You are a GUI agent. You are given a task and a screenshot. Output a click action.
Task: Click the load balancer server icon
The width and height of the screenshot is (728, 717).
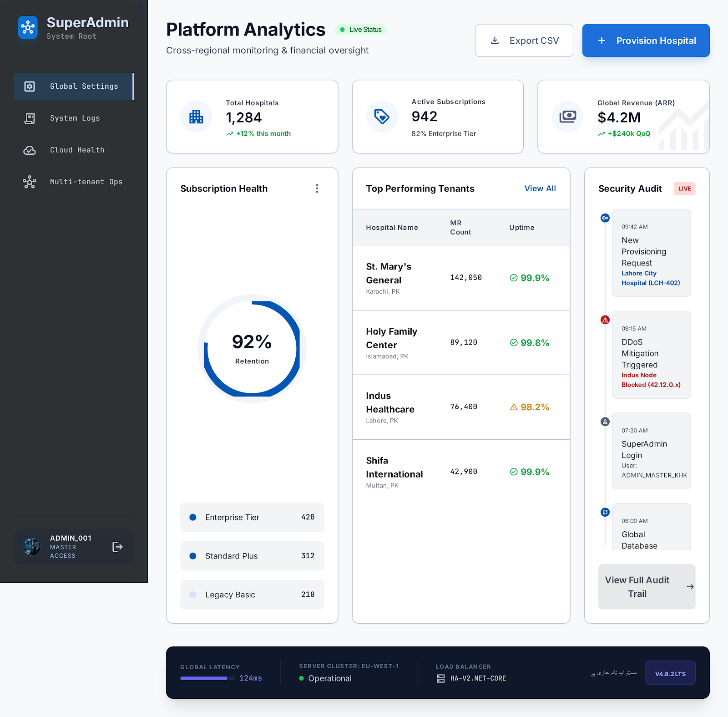[440, 679]
